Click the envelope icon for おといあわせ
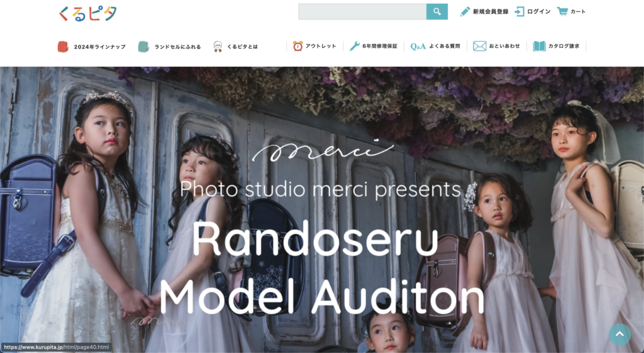The height and width of the screenshot is (353, 644). (479, 46)
